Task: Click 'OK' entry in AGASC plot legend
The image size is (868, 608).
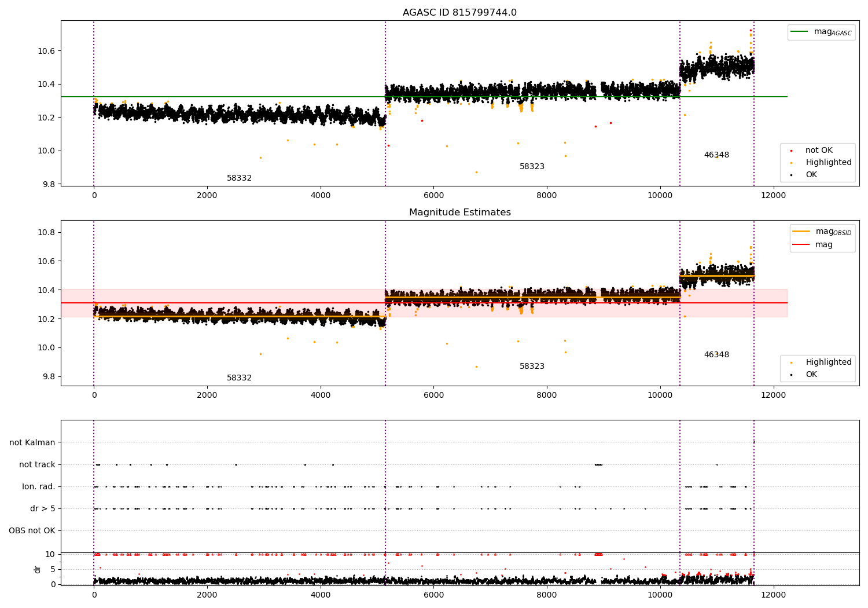Action: [x=811, y=175]
